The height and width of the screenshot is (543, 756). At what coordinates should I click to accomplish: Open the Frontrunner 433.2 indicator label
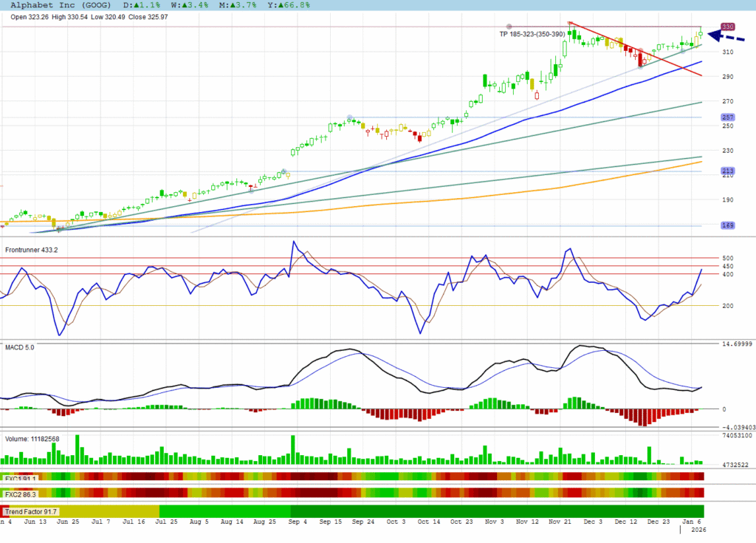click(x=32, y=250)
